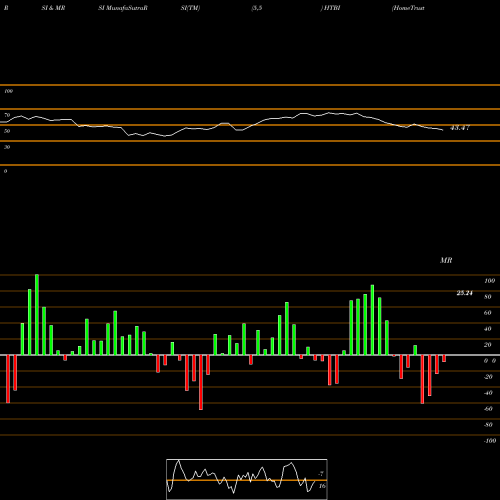Click the -40 label on MR axis
The width and height of the screenshot is (500, 500).
click(x=488, y=393)
